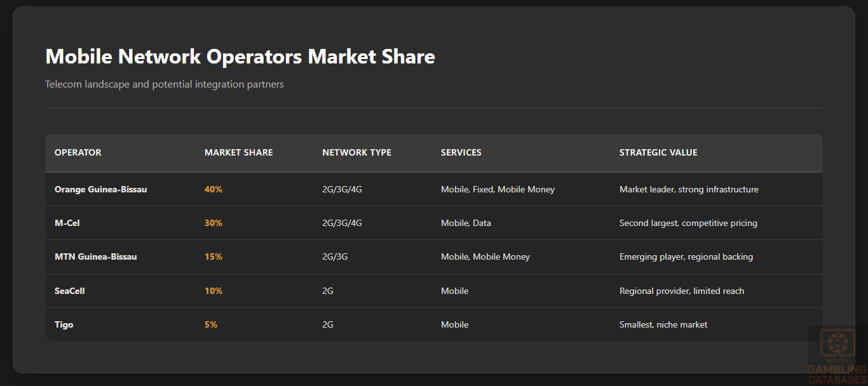Click the 5% market share value
The image size is (868, 386).
pyautogui.click(x=211, y=324)
